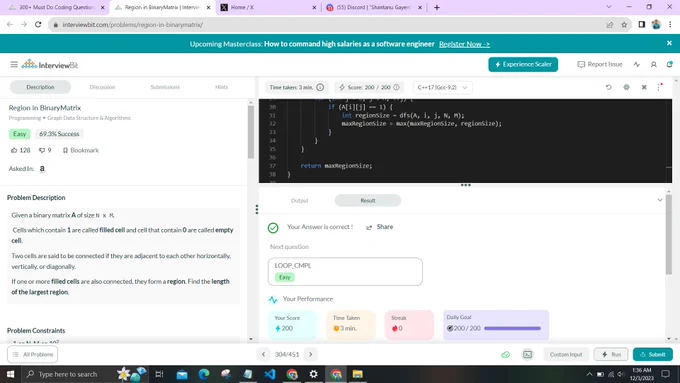Open the Windows notification center

pyautogui.click(x=665, y=374)
